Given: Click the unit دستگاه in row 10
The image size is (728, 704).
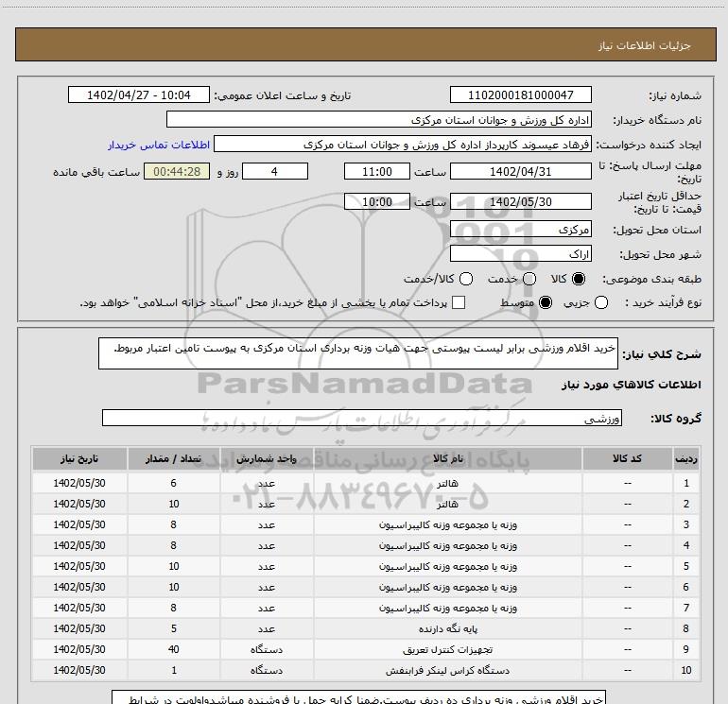Looking at the screenshot, I should pos(267,670).
